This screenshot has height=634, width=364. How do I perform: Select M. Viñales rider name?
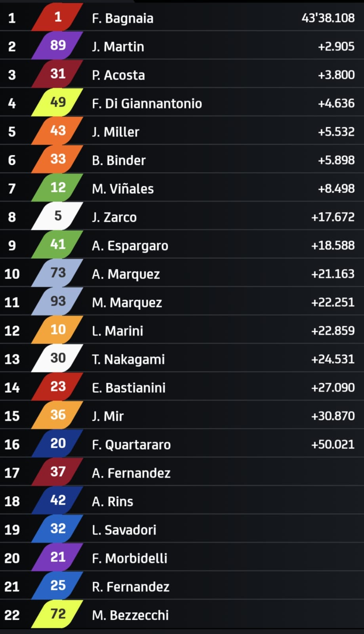(122, 189)
